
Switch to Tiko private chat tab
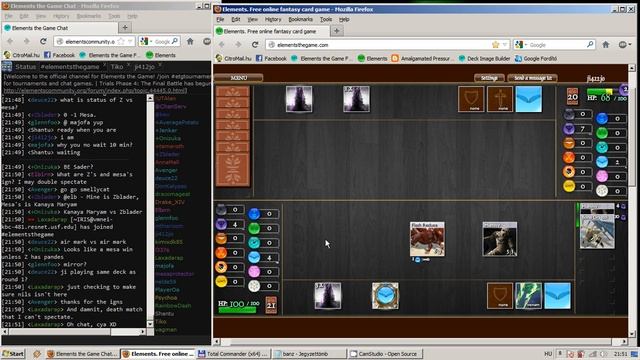116,67
